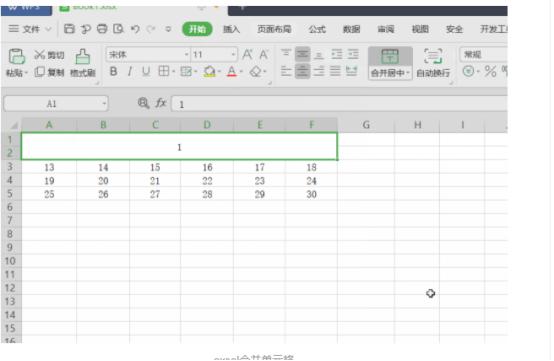Image resolution: width=554 pixels, height=361 pixels.
Task: Increase font size with larger A icon
Action: [247, 54]
